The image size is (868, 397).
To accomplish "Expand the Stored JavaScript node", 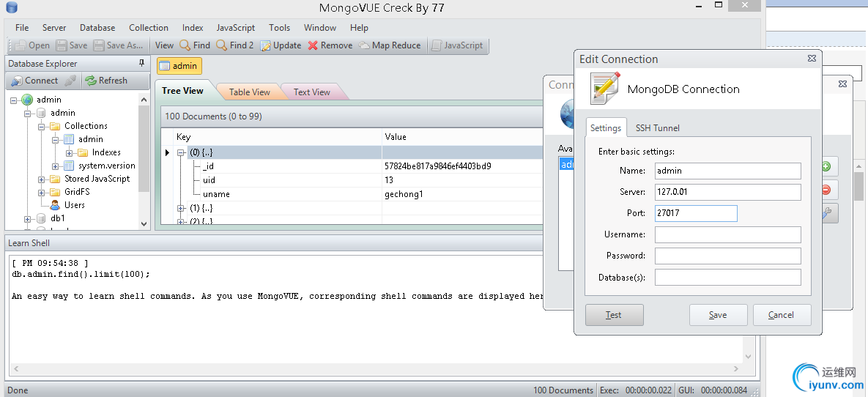I will [x=42, y=179].
